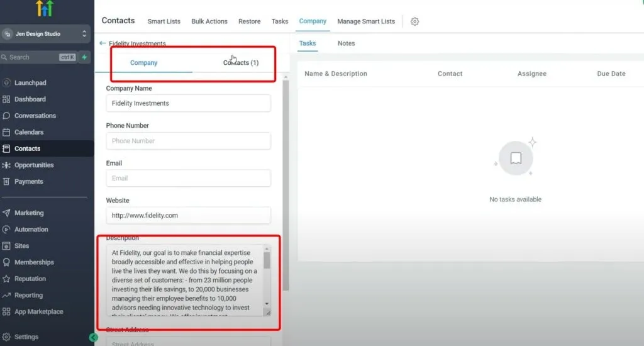The height and width of the screenshot is (346, 644).
Task: Open Opportunities from the sidebar
Action: (34, 165)
